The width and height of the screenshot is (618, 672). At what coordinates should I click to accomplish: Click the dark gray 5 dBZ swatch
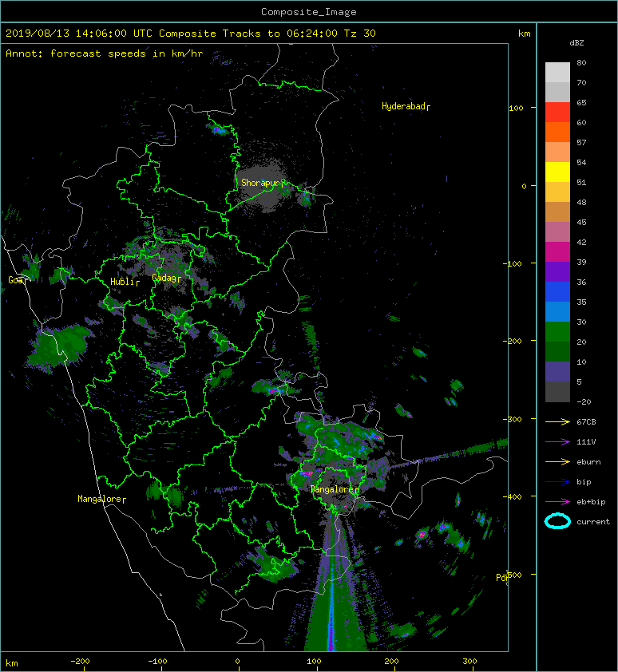point(557,391)
